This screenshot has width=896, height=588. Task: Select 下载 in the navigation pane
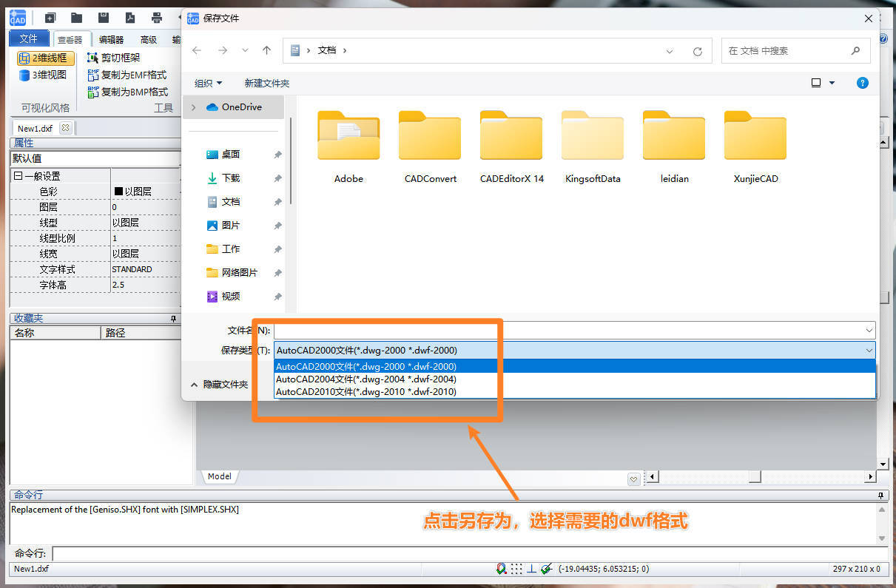tap(231, 178)
